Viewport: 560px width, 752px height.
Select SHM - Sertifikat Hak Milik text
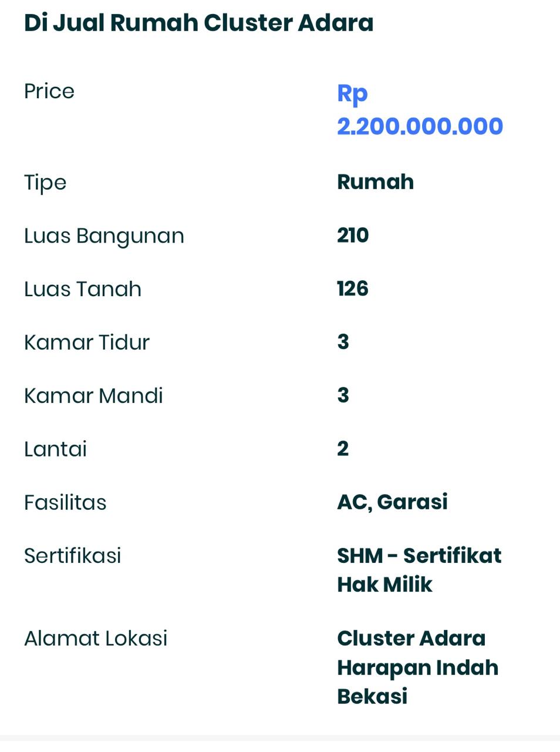(419, 570)
